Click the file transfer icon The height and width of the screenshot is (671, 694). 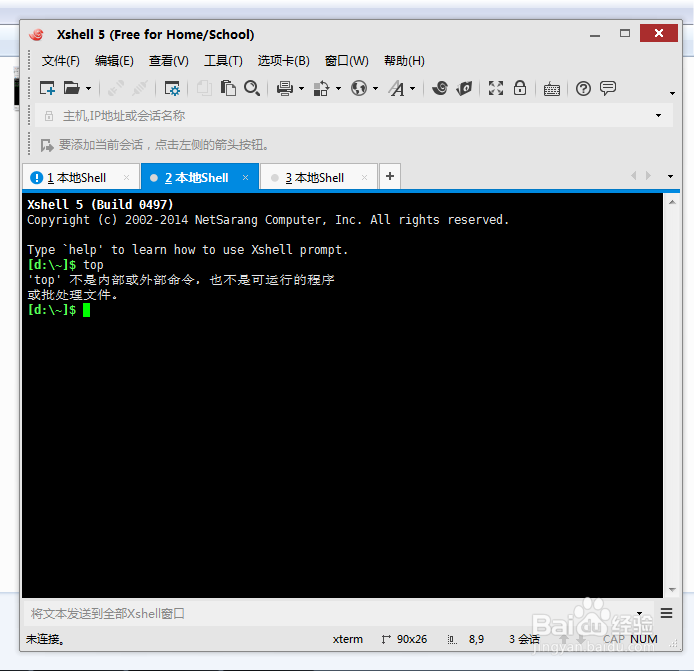click(321, 89)
